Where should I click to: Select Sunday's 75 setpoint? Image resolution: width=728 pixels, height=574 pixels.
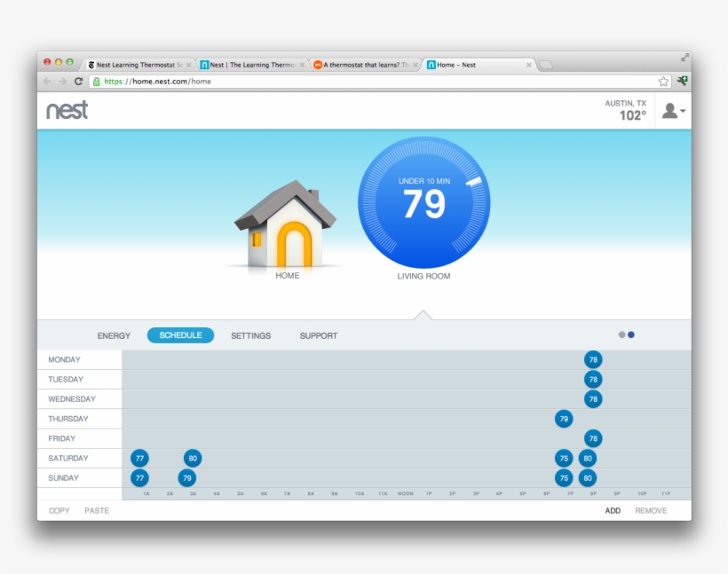coord(564,478)
